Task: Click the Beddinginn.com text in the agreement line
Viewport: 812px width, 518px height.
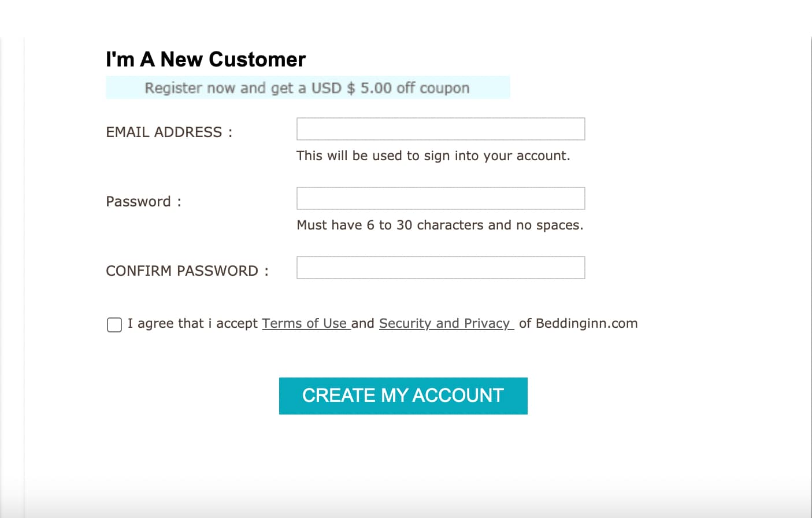Action: pos(585,323)
